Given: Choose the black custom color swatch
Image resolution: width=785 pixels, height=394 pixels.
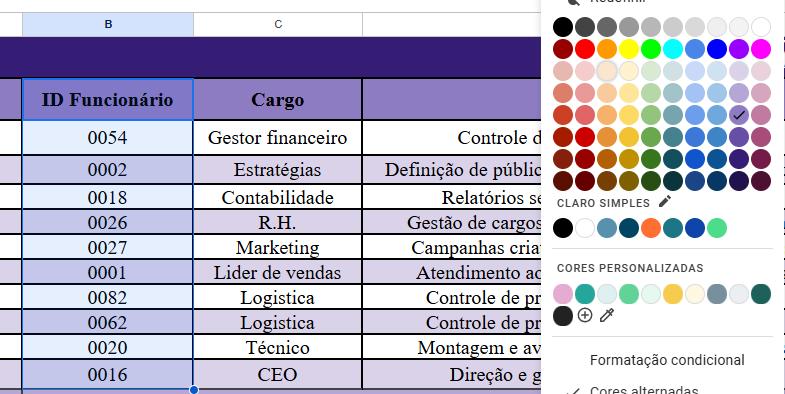Looking at the screenshot, I should coord(563,316).
